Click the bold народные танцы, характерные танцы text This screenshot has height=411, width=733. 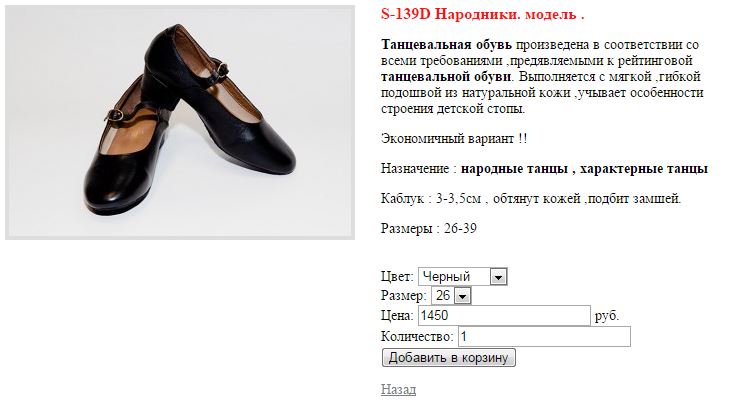[x=584, y=169]
